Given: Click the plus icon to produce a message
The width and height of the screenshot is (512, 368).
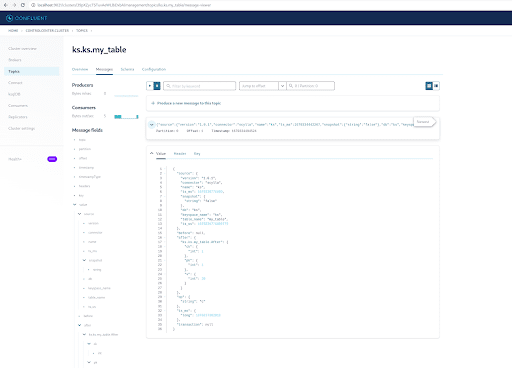Looking at the screenshot, I should (x=153, y=103).
